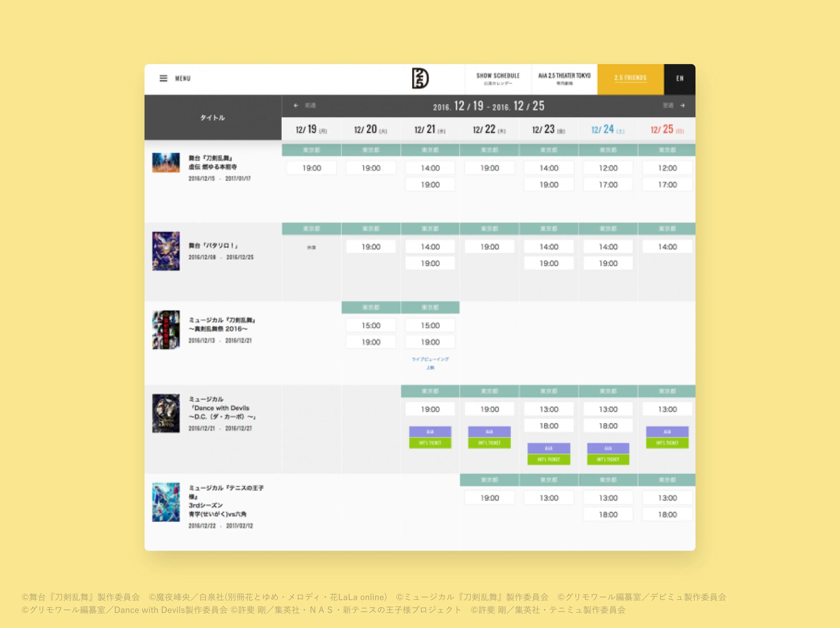The image size is (840, 628).
Task: Open Musical Touken Ranbu 2016 thumbnail
Action: [x=166, y=330]
